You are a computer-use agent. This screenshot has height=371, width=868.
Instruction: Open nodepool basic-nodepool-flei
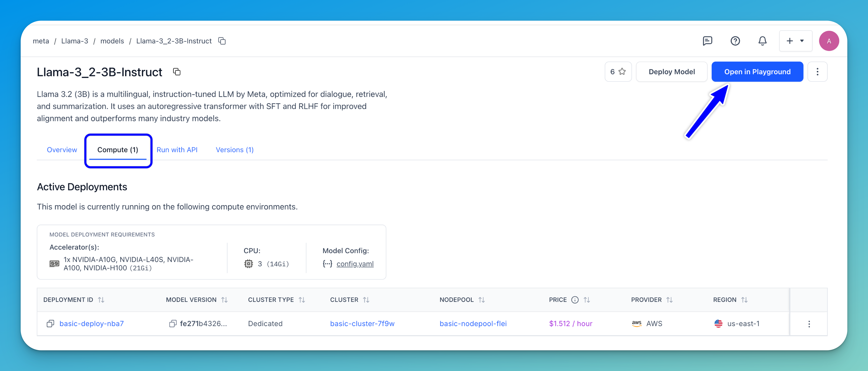tap(473, 323)
